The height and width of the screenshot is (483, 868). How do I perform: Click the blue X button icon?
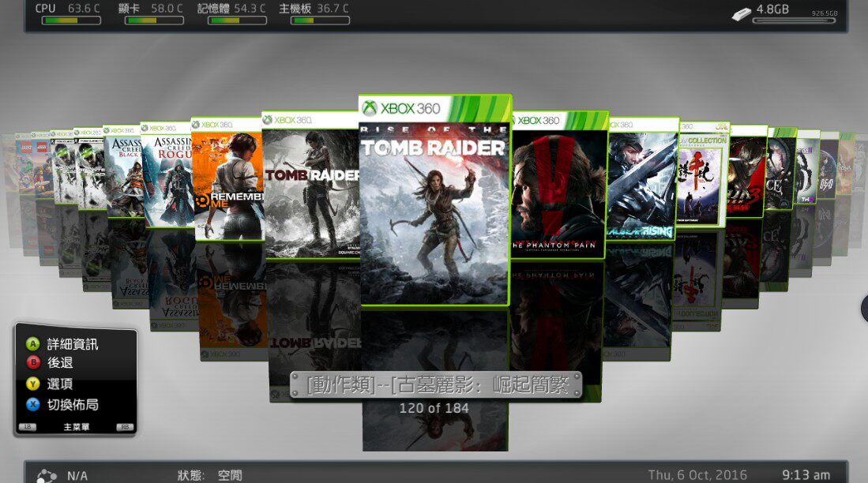click(32, 404)
